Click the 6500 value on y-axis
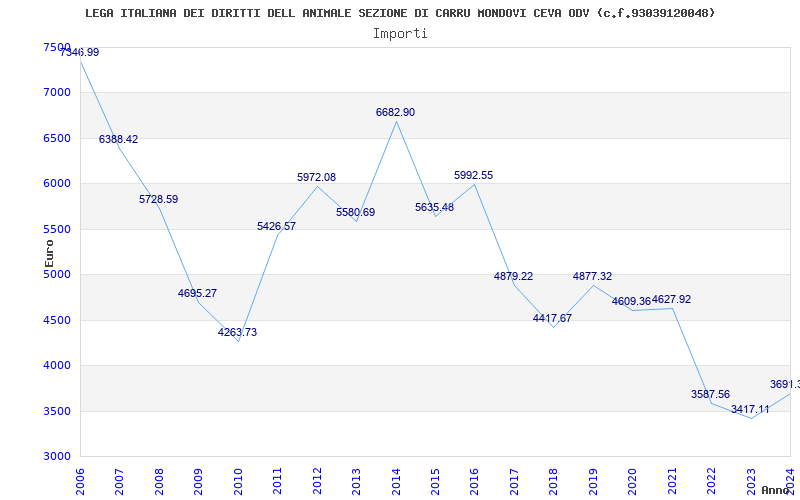The height and width of the screenshot is (500, 800). point(57,138)
